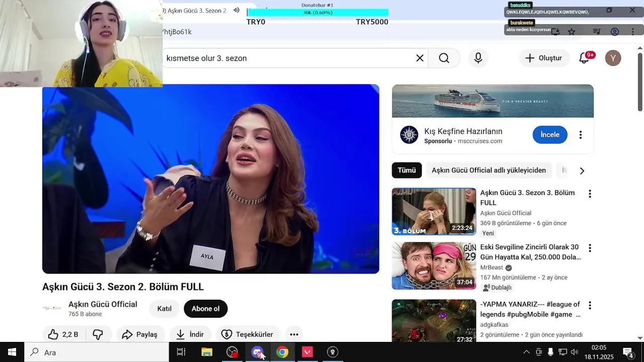Start voice search with the microphone
This screenshot has width=644, height=362.
coord(478,58)
